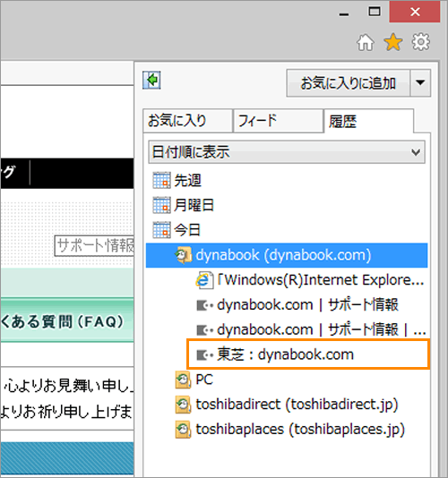Open the 日付順に表示 sort dropdown

click(287, 152)
